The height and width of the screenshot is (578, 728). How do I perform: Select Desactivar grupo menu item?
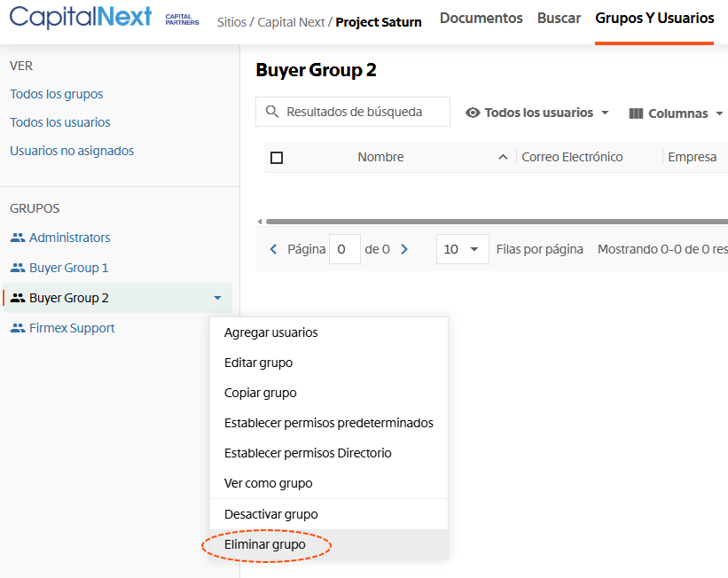329,514
